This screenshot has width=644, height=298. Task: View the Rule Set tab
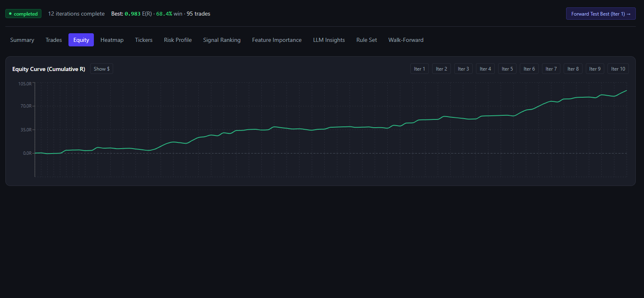point(366,40)
